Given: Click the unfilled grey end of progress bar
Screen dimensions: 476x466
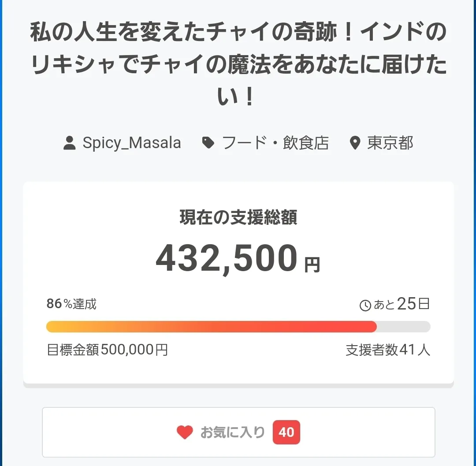Looking at the screenshot, I should 403,327.
